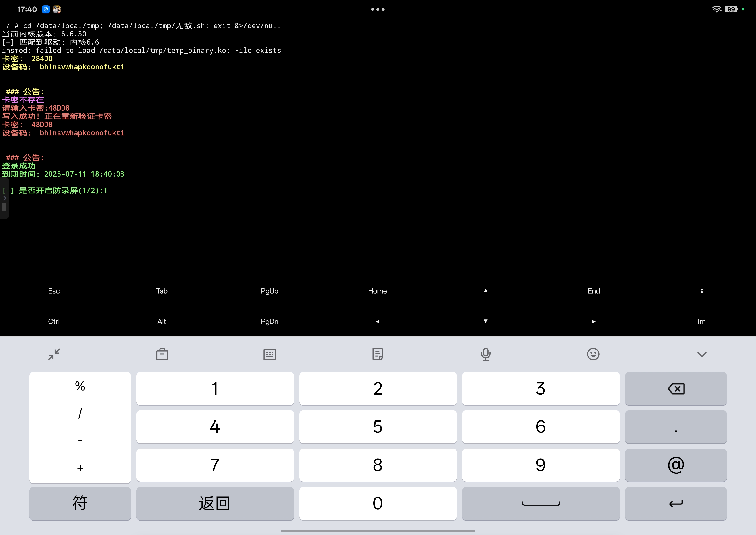This screenshot has width=756, height=535.
Task: Tap number key 4
Action: [x=215, y=427]
